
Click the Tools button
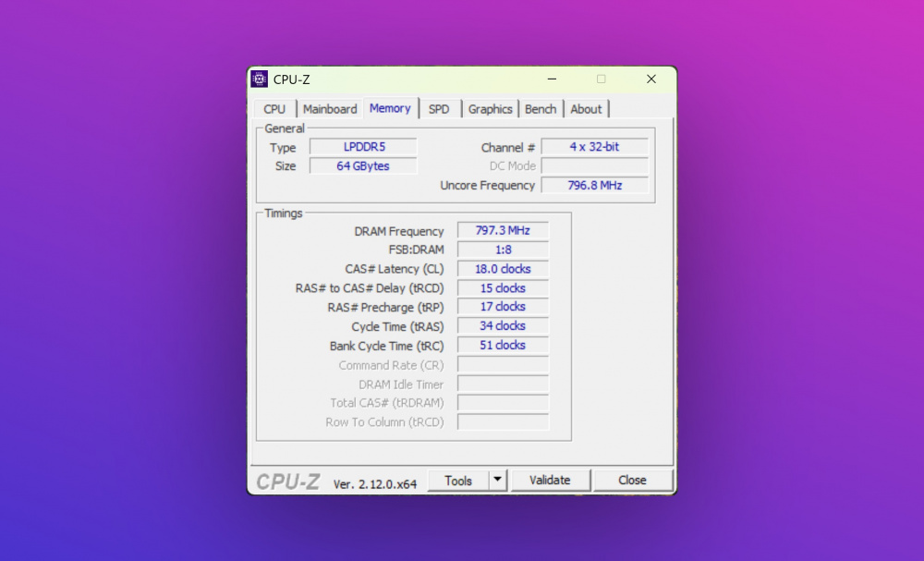[458, 481]
